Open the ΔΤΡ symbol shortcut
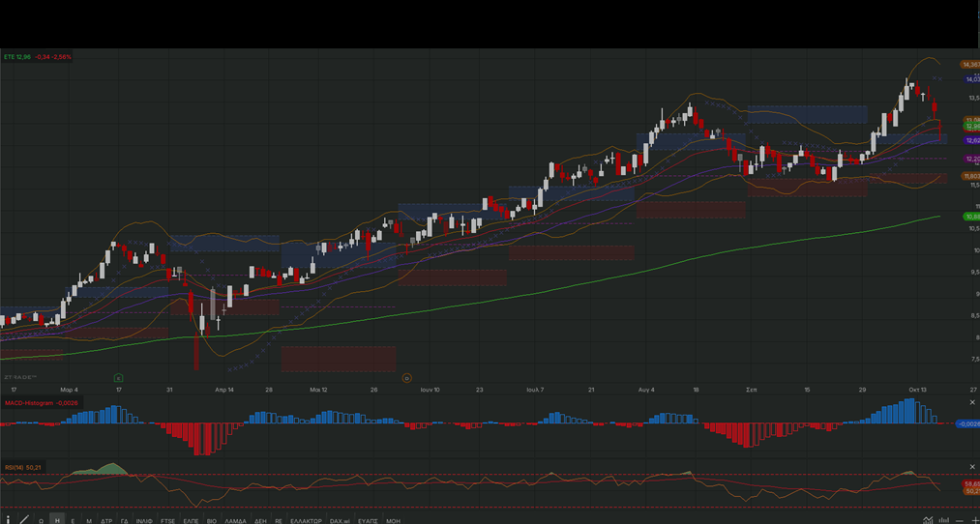 coord(106,521)
